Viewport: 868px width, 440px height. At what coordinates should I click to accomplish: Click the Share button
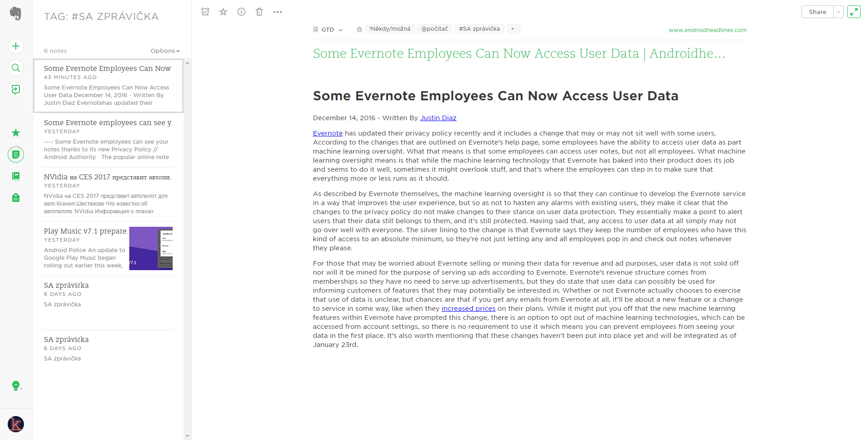point(817,12)
